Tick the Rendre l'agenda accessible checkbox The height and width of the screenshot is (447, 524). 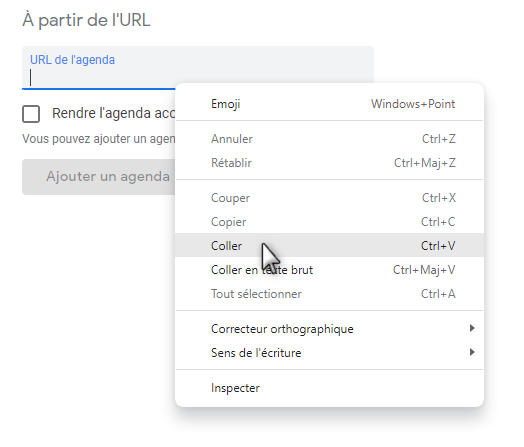point(31,114)
